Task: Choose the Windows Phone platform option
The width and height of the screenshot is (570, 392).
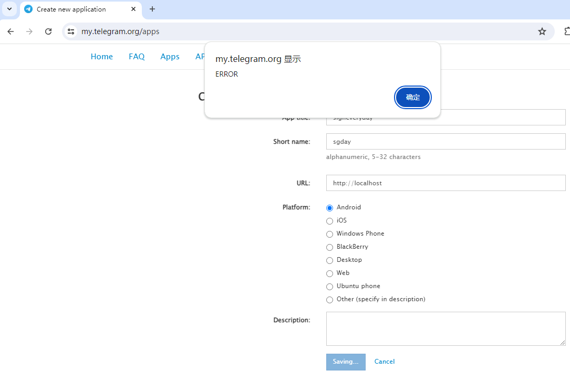Action: pyautogui.click(x=330, y=234)
